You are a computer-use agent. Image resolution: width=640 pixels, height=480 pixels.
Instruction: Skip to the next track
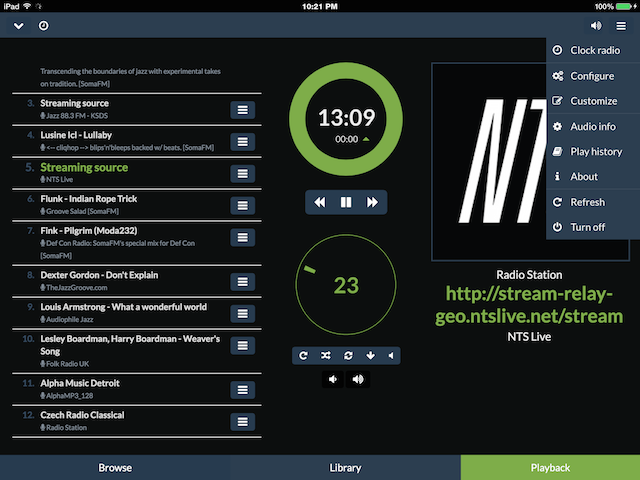372,202
